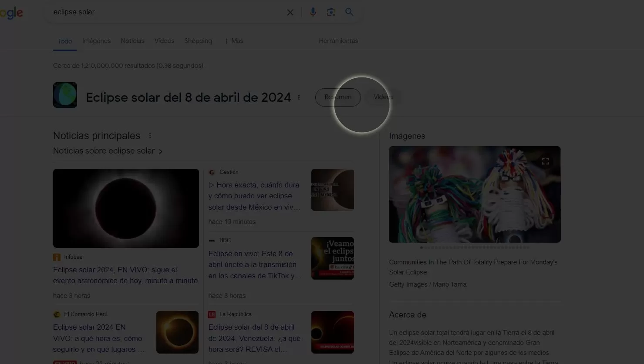Open La República Venezuela eclipse headline
The width and height of the screenshot is (644, 364).
point(254,338)
